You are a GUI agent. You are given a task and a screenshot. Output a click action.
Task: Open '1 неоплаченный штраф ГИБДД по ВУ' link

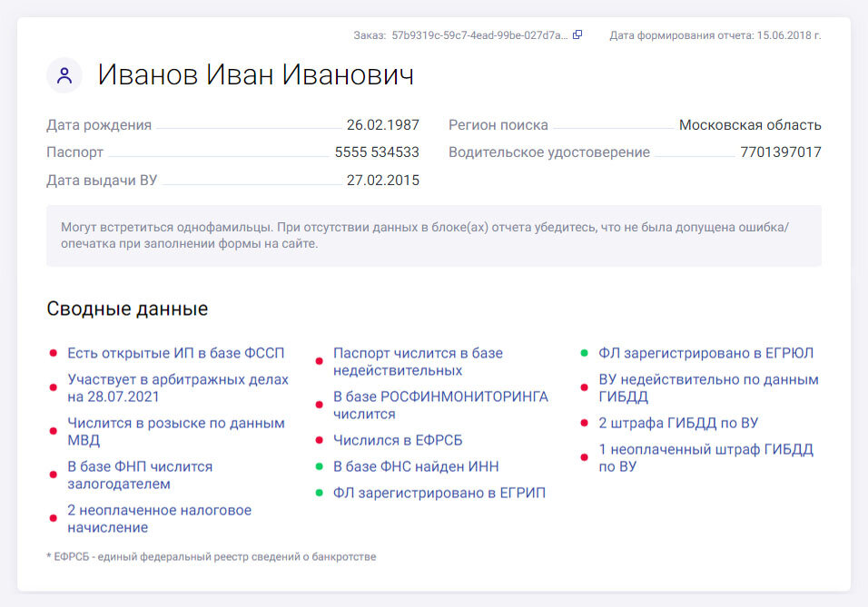[x=705, y=457]
